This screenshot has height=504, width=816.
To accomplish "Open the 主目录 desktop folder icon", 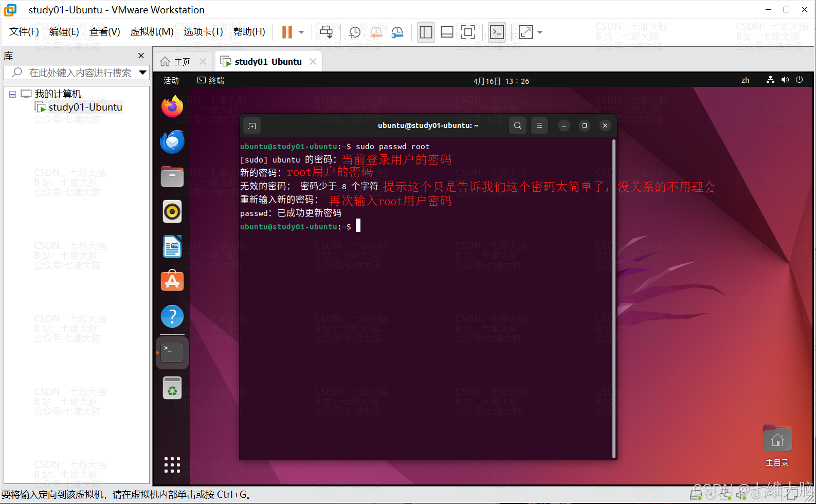I will pos(777,445).
